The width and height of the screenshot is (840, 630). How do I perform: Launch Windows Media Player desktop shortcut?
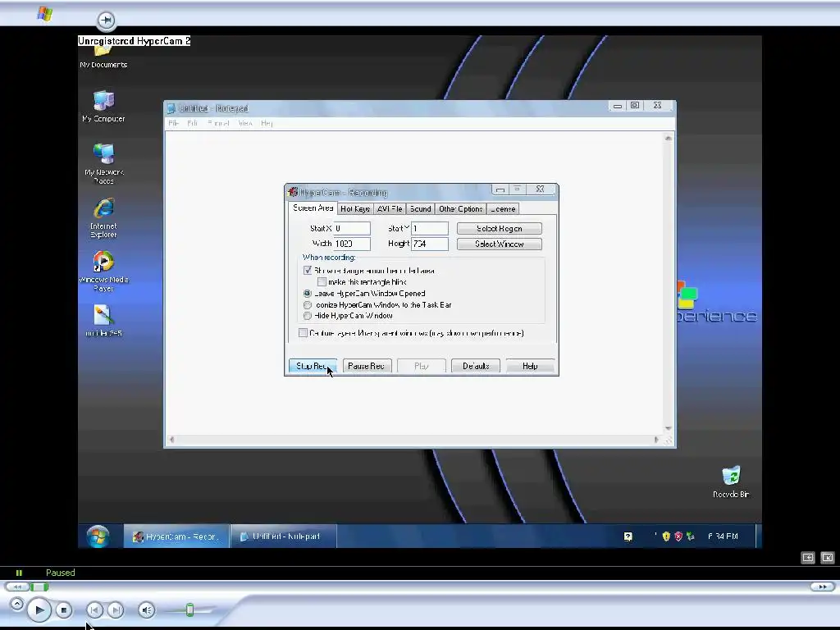(x=103, y=271)
